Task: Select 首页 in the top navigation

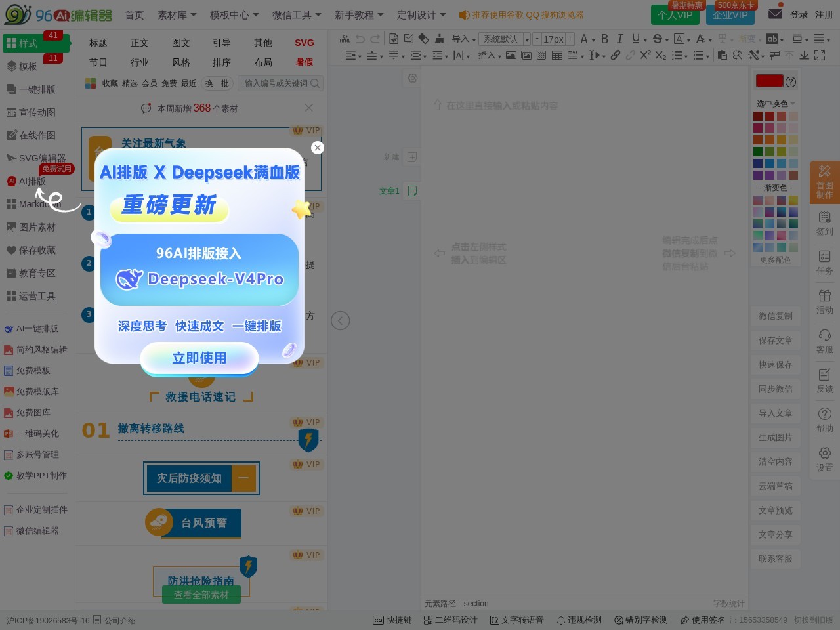Action: 135,14
